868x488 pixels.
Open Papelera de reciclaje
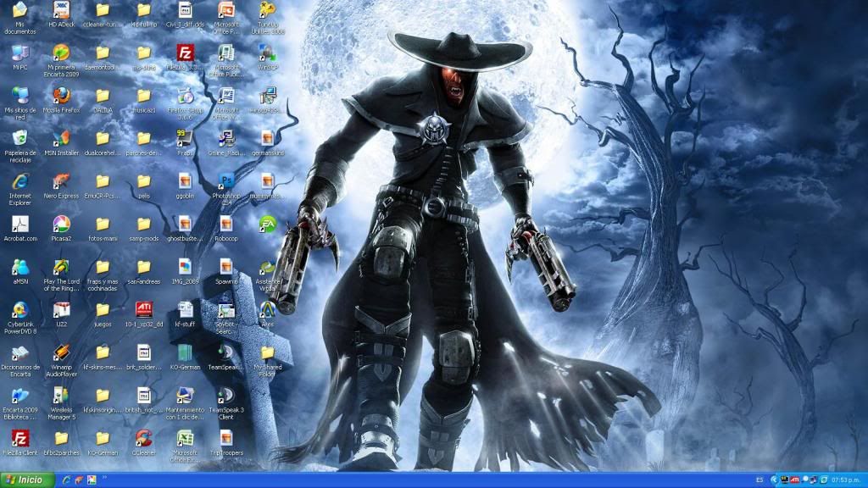pos(20,138)
